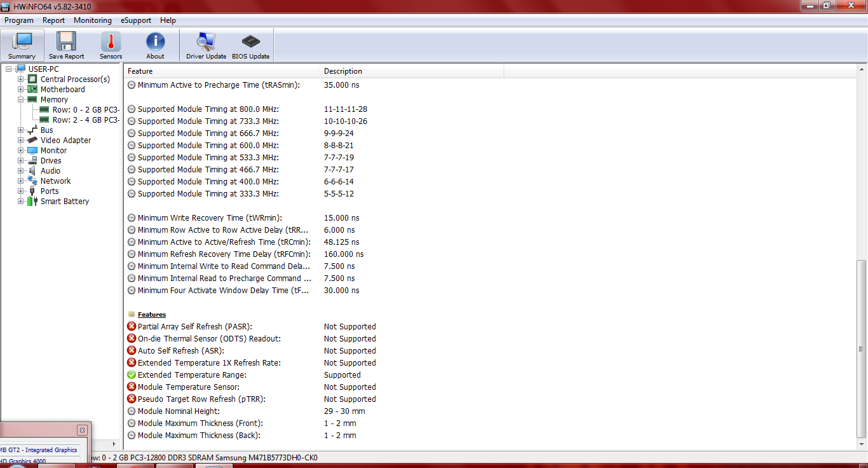
Task: Select the Ports plug icon in the tree
Action: (32, 191)
